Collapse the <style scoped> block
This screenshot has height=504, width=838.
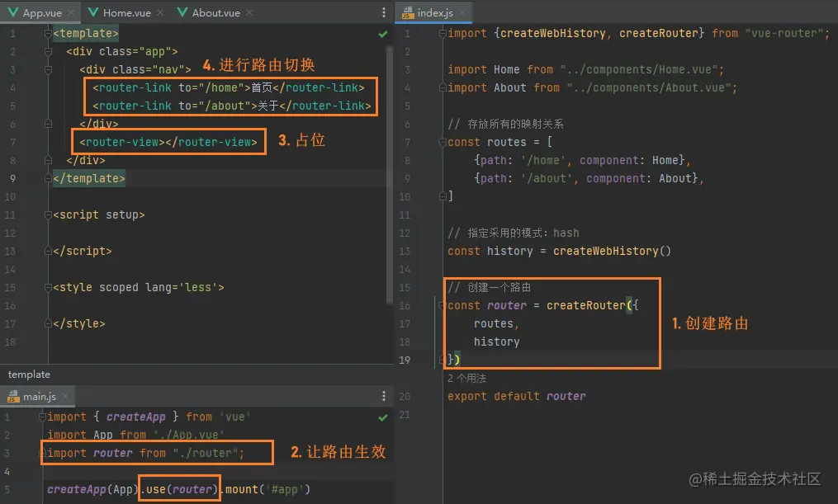(48, 287)
